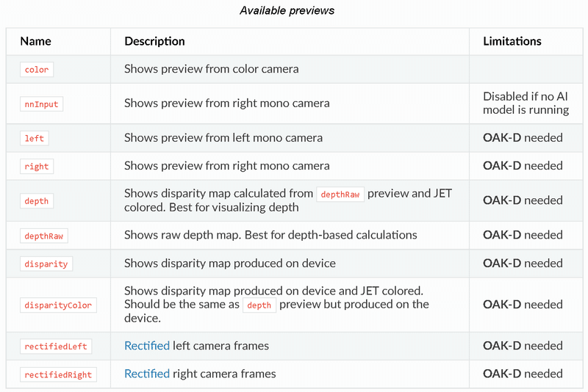This screenshot has height=392, width=588.
Task: Select the nnInput code label
Action: click(x=41, y=104)
